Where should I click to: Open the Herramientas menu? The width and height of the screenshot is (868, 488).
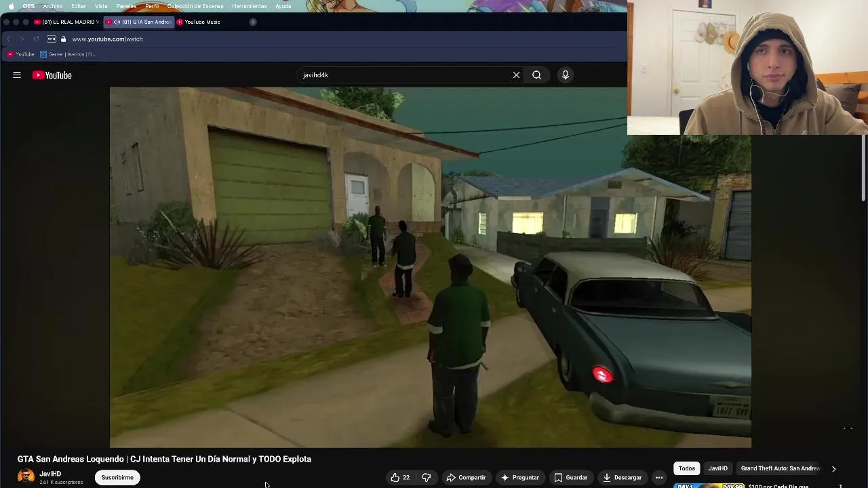click(x=249, y=6)
